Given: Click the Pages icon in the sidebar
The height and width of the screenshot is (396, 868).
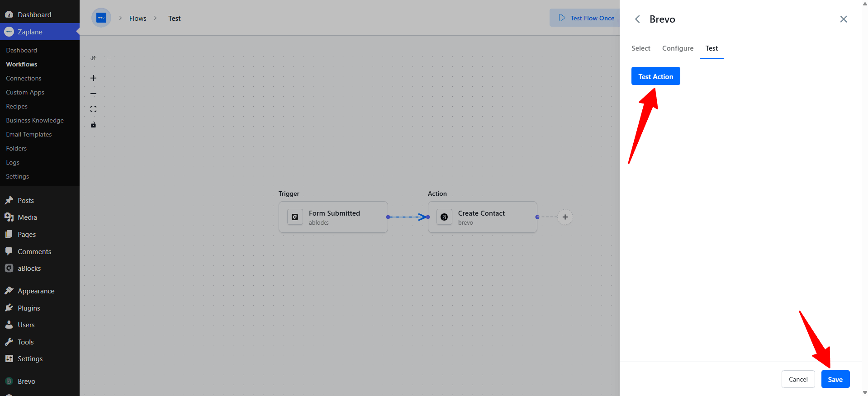Looking at the screenshot, I should coord(9,234).
